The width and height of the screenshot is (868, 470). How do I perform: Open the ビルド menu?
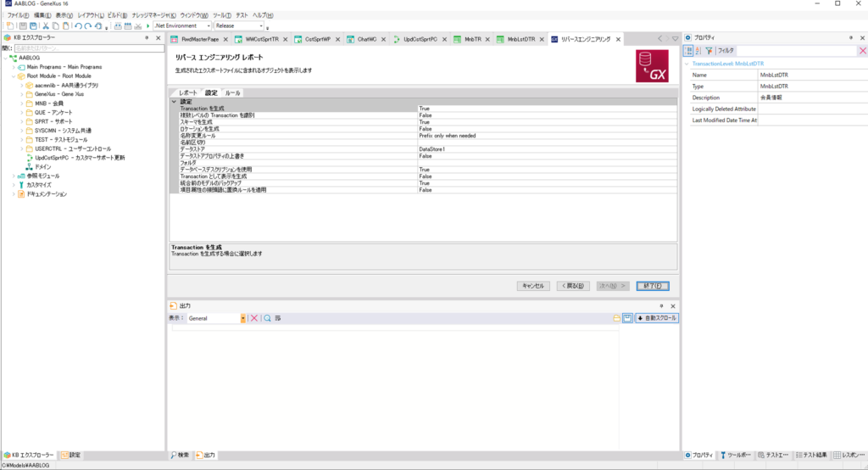click(117, 15)
